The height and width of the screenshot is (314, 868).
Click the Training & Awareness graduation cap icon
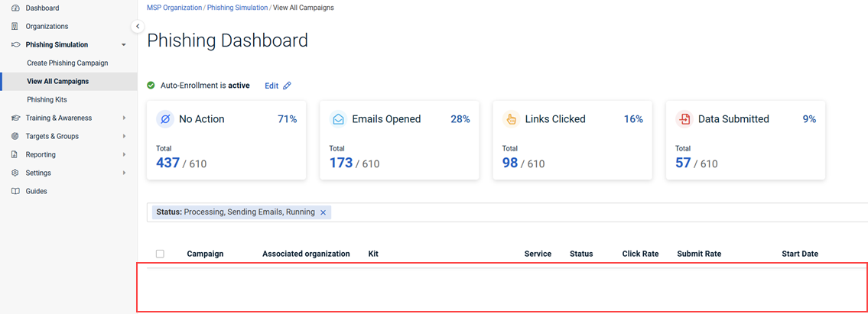click(x=16, y=118)
